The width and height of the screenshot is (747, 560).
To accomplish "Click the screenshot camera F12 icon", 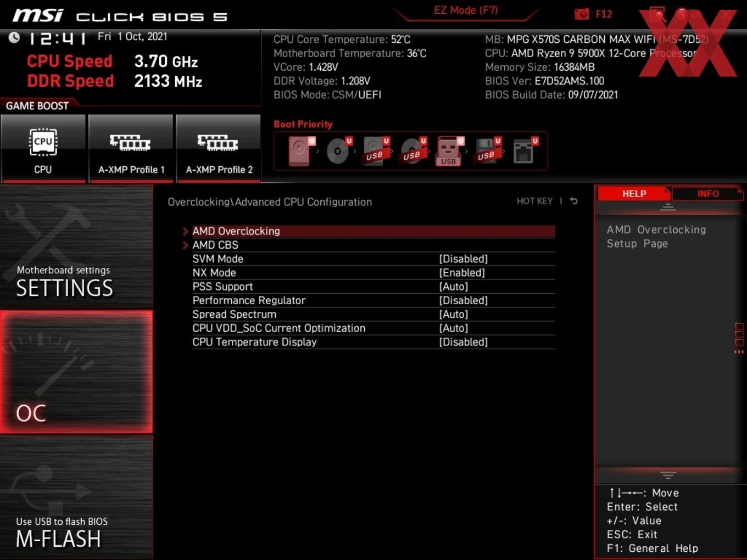I will (x=582, y=14).
